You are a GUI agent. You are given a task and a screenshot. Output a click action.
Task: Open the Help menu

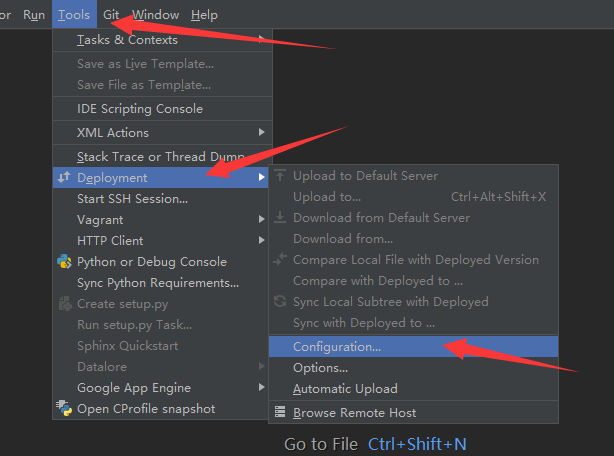pyautogui.click(x=204, y=14)
